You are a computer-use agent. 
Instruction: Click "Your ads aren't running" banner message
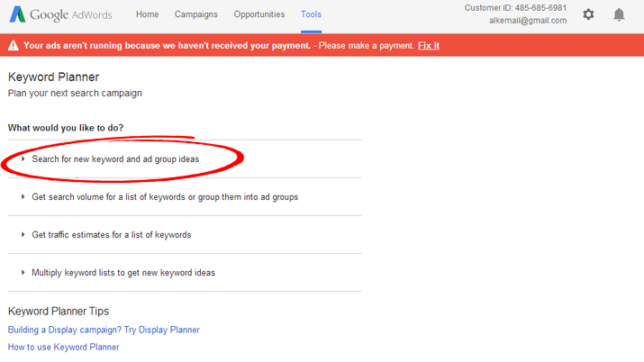167,46
